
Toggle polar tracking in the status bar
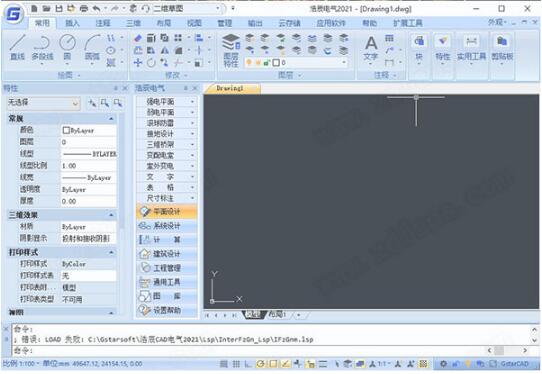pyautogui.click(x=261, y=364)
